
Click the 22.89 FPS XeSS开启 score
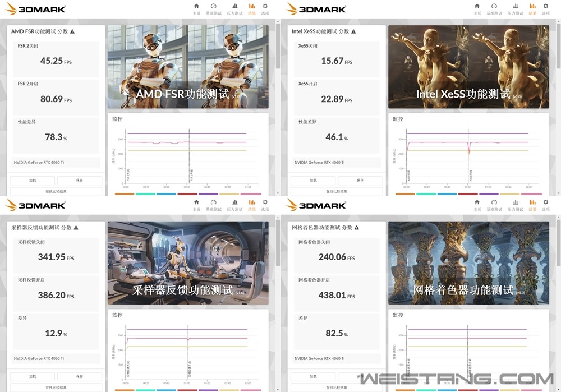click(x=336, y=99)
